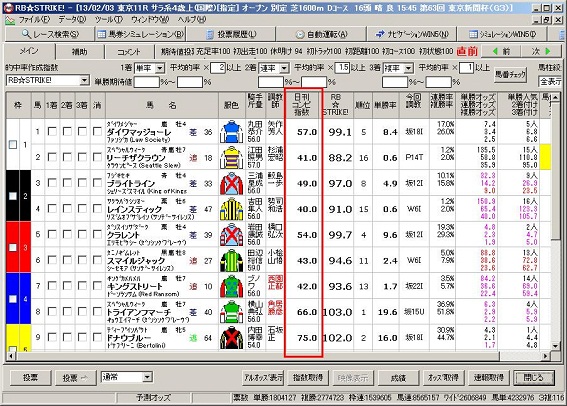Switch to the 補助 tab

coord(80,52)
